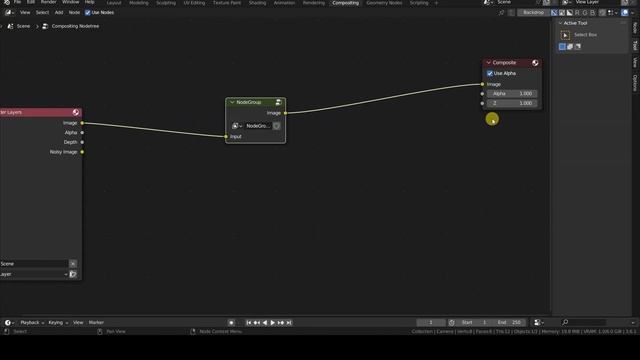
Task: Switch to the Scripting workspace tab
Action: coord(419,2)
